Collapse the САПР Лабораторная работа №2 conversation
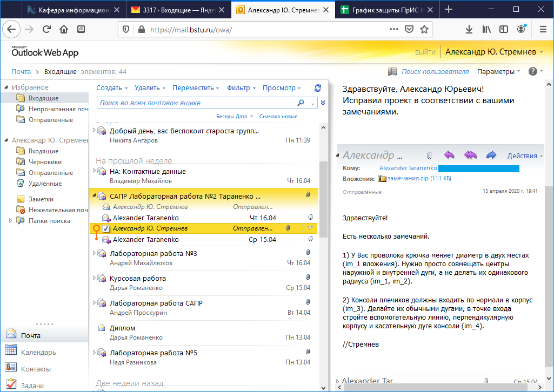This screenshot has height=392, width=554. coord(94,195)
